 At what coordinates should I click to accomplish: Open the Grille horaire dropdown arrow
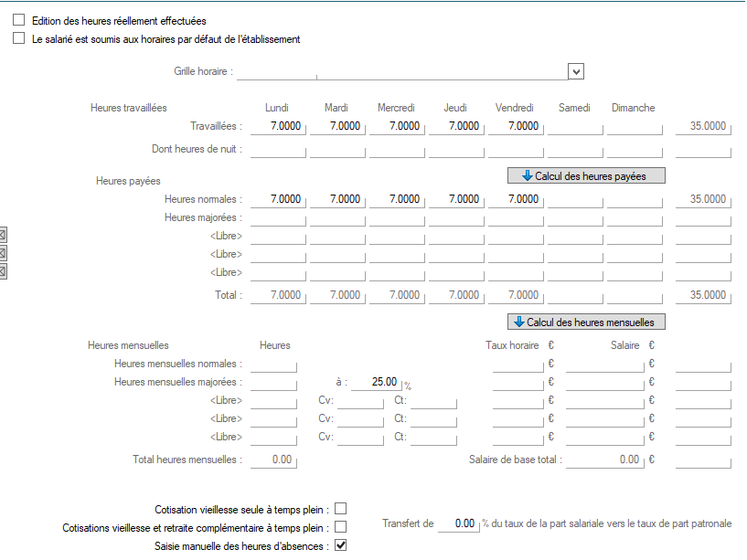(x=576, y=71)
